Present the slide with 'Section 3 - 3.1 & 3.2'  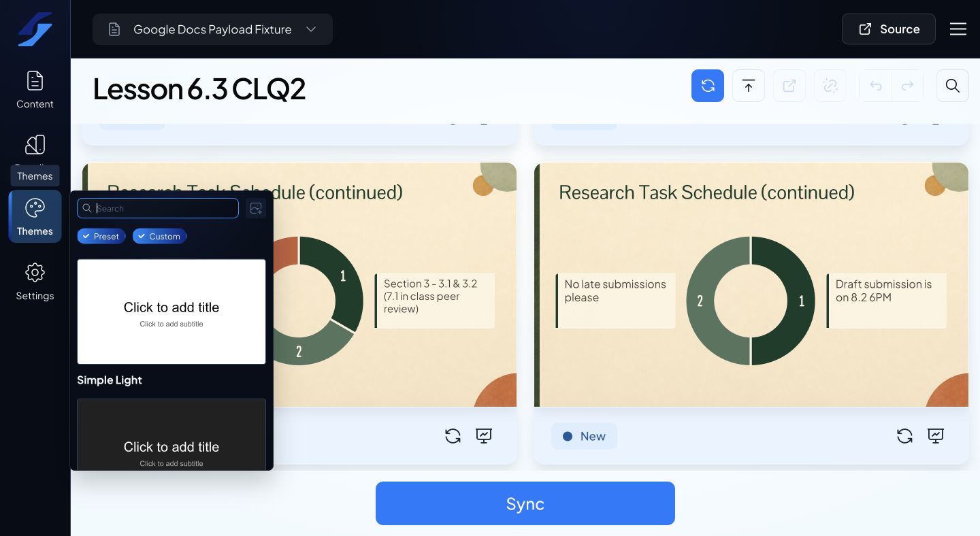pos(484,436)
